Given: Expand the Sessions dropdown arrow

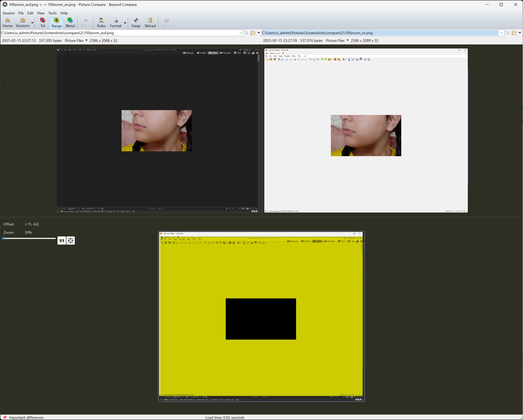Looking at the screenshot, I should (32, 23).
